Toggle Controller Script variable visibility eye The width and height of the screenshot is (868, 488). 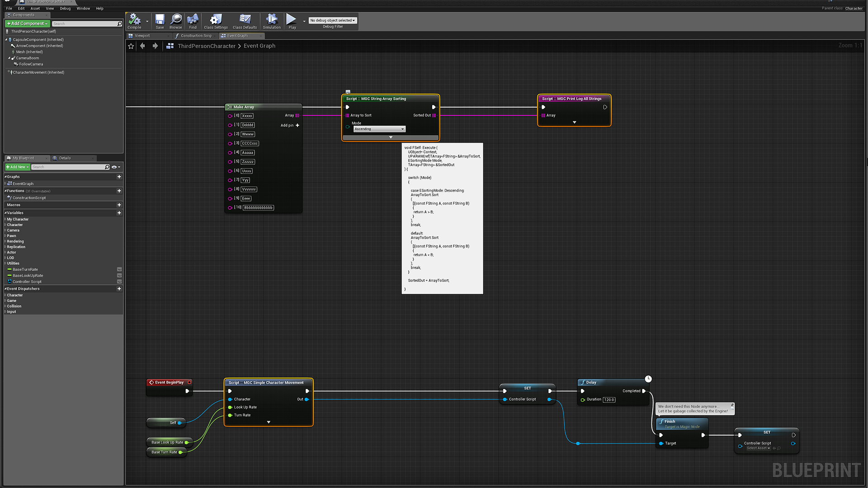coord(119,282)
